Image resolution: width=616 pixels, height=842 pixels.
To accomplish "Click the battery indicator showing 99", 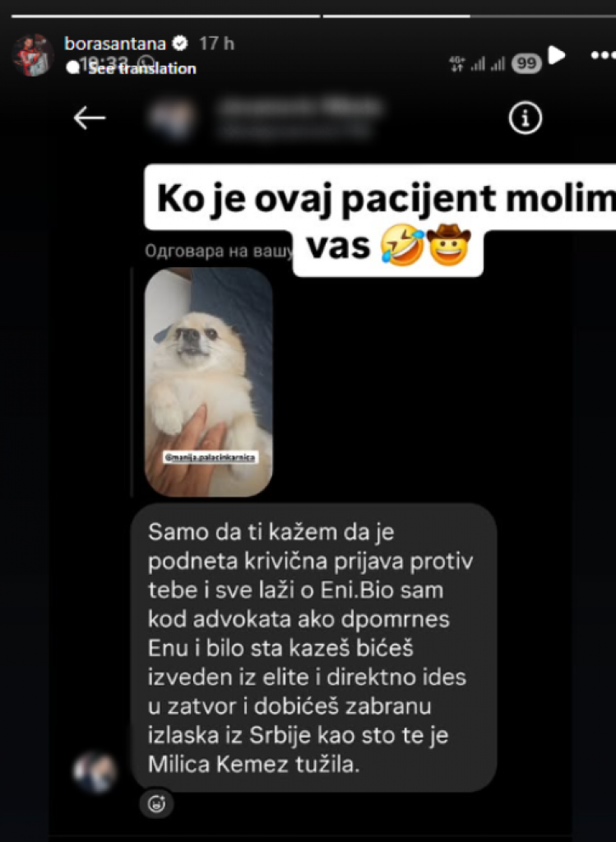I will 526,64.
